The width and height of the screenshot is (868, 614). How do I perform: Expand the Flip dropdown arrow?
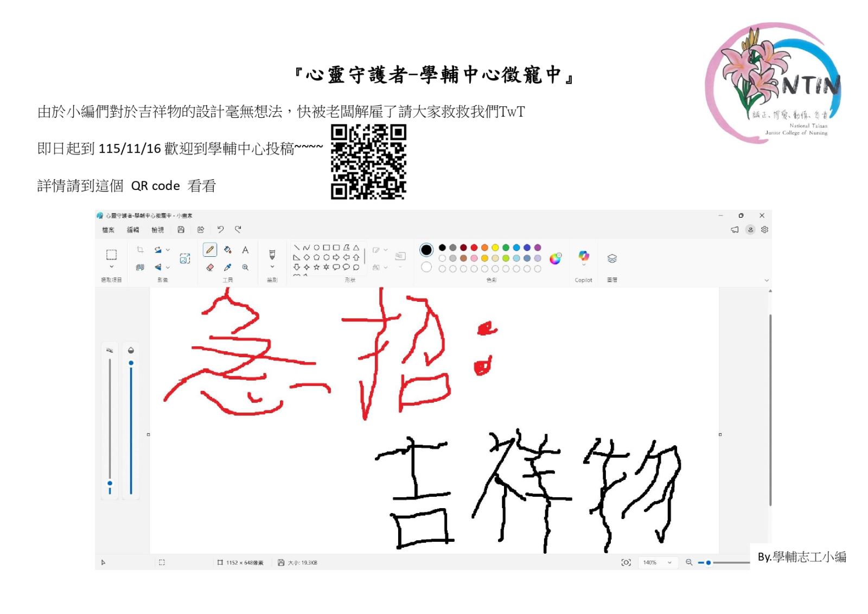pyautogui.click(x=168, y=267)
